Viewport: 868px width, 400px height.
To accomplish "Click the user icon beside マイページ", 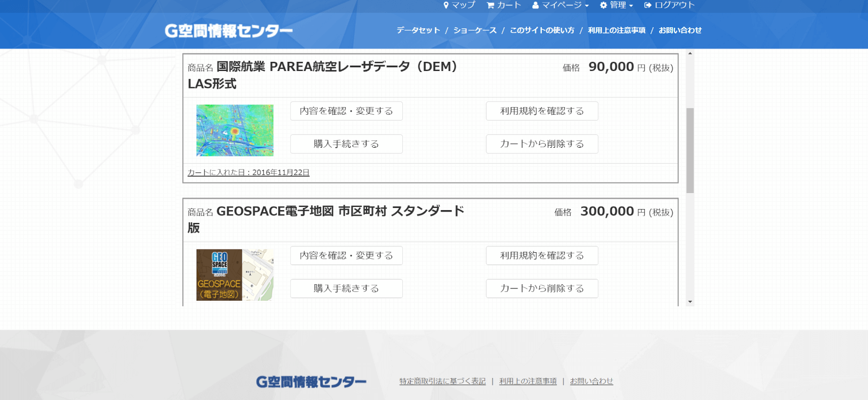I will tap(536, 5).
